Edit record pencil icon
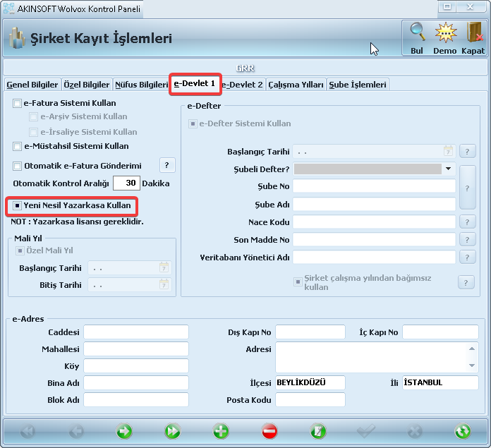This screenshot has width=491, height=448. (x=318, y=431)
